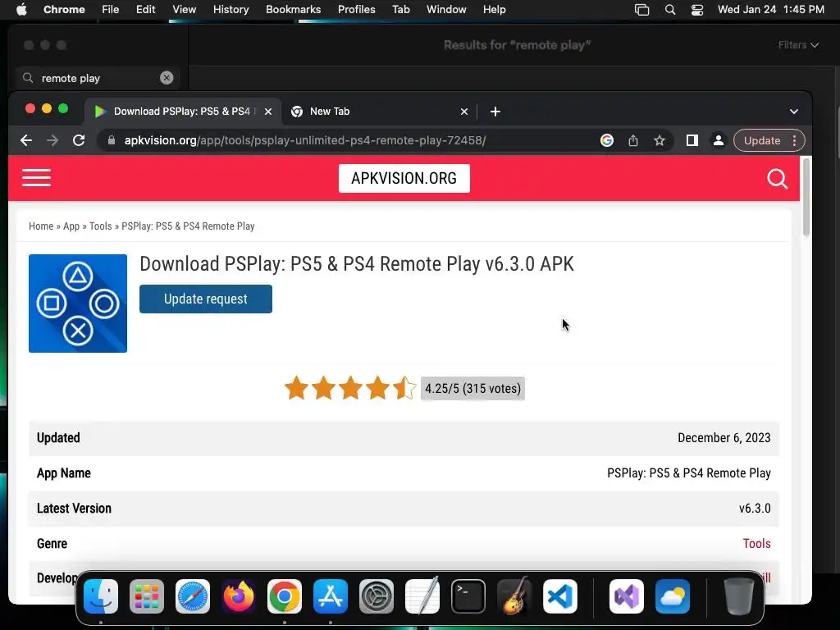The image size is (840, 630).
Task: Open the Trash in the Dock
Action: 739,596
